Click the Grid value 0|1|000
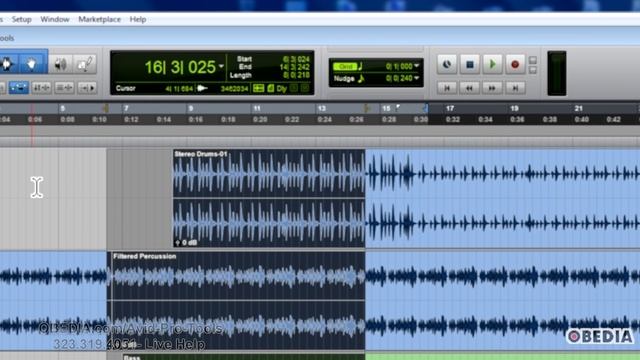640x360 pixels. point(398,66)
